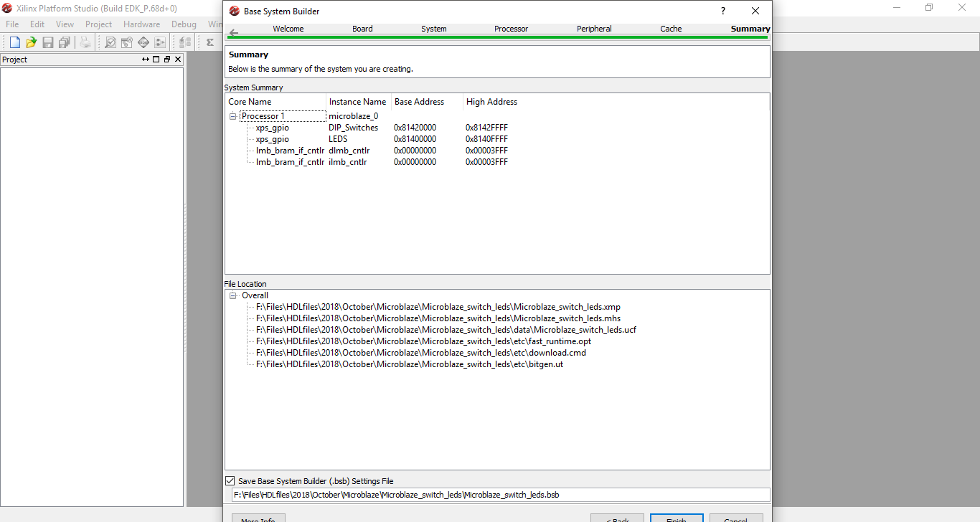This screenshot has height=522, width=980.
Task: Go to the Cache wizard step
Action: coord(671,29)
